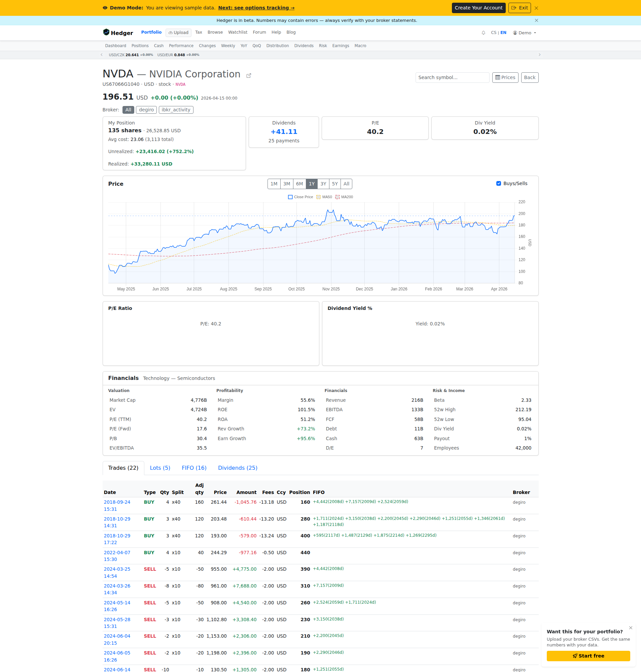This screenshot has width=641, height=672.
Task: Filter by degiro broker
Action: [x=146, y=110]
